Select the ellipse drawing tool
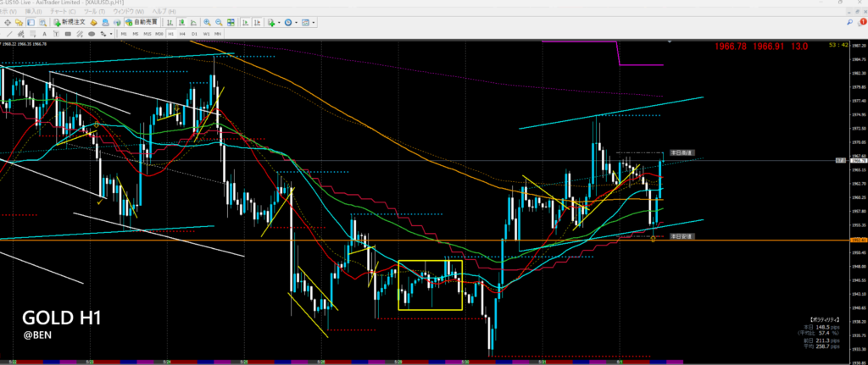The image size is (868, 365). point(92,34)
